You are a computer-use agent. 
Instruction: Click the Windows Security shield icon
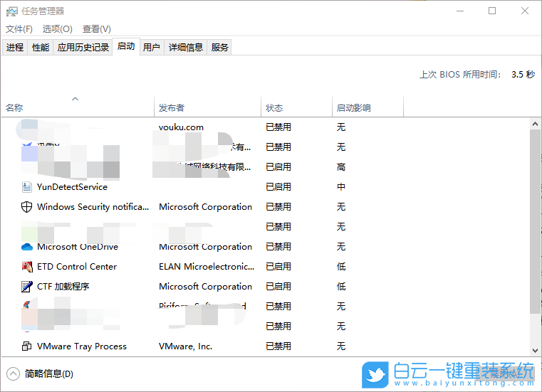(x=26, y=207)
